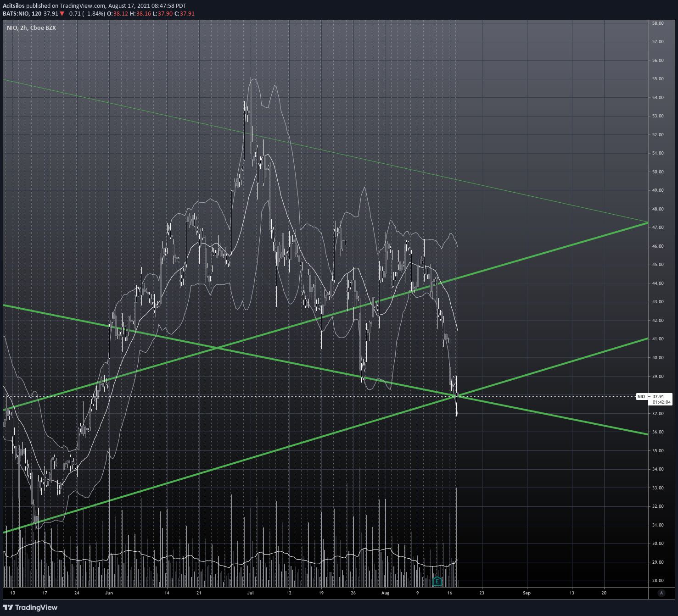Click the BATS:NIO, 120 header text
The image size is (678, 616).
[x=22, y=14]
